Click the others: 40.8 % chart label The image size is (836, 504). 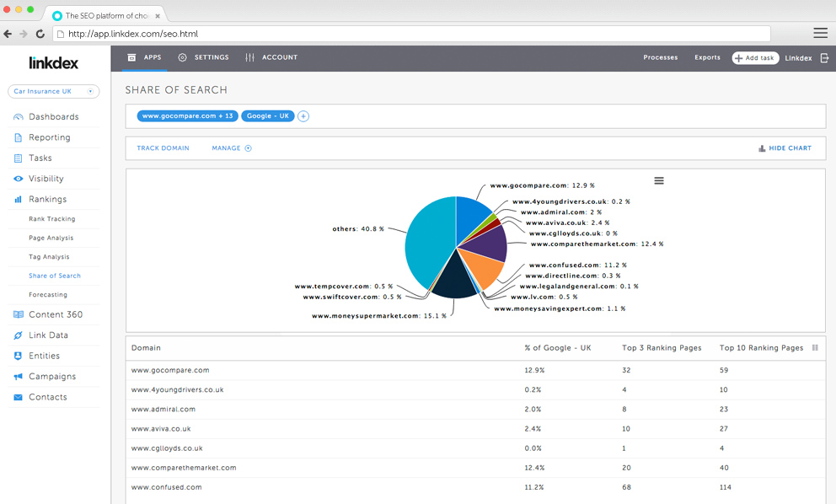pyautogui.click(x=358, y=228)
